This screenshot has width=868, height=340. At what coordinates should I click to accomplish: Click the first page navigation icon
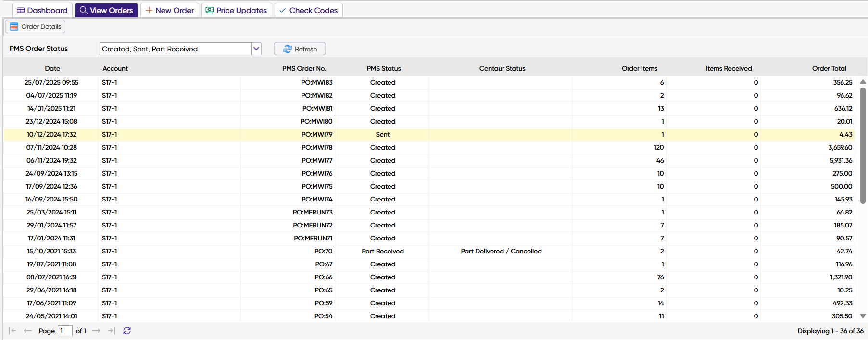13,331
